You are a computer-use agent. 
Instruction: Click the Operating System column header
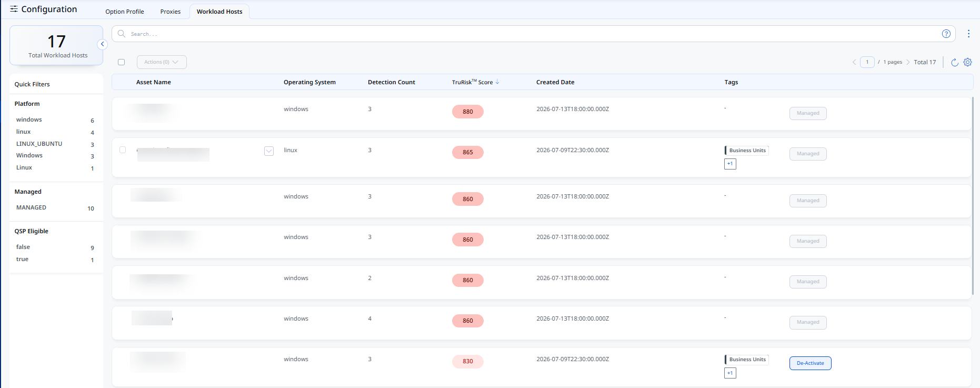[309, 82]
